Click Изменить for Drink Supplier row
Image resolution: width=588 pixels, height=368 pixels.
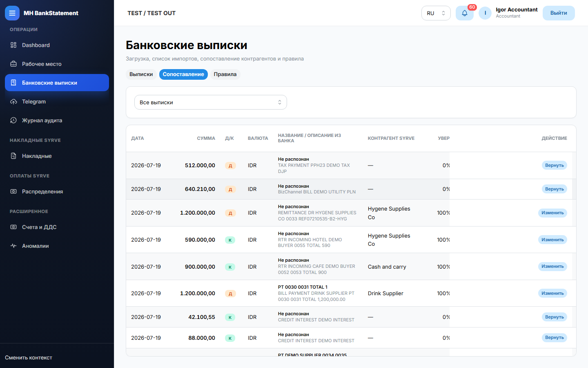tap(552, 293)
